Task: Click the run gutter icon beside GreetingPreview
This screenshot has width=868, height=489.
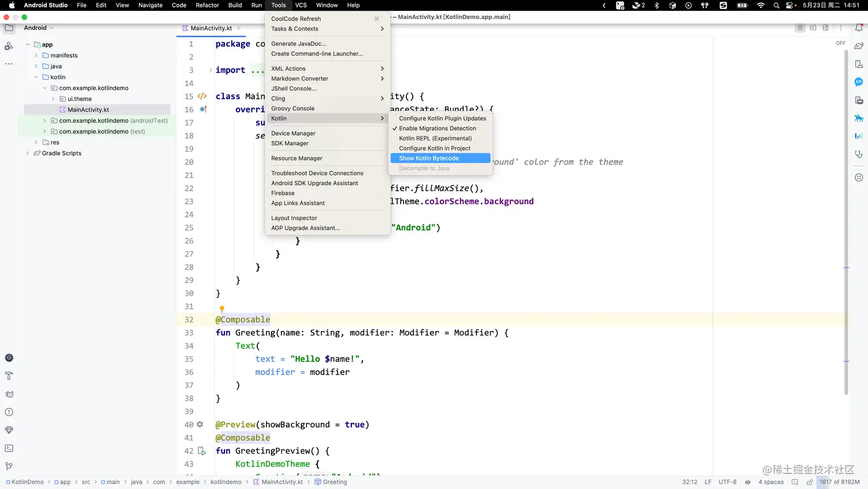Action: [x=202, y=451]
